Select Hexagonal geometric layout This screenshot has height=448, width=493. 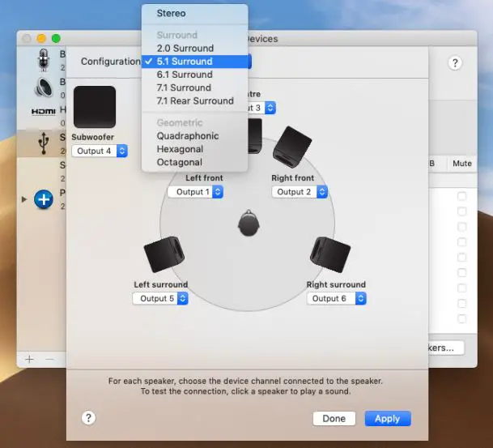[194, 149]
